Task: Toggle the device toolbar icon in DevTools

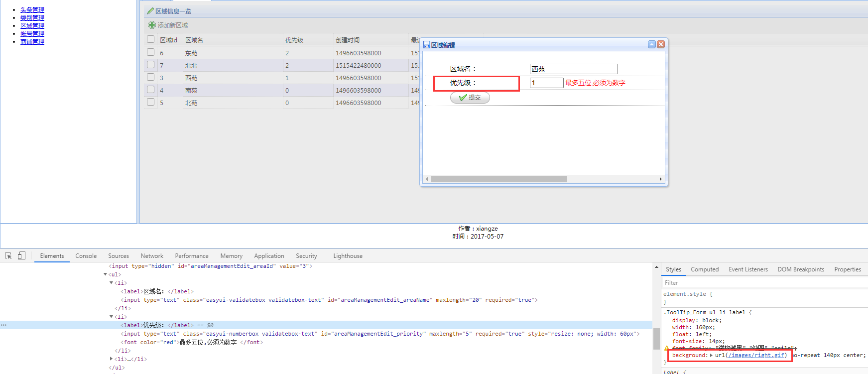Action: (21, 255)
